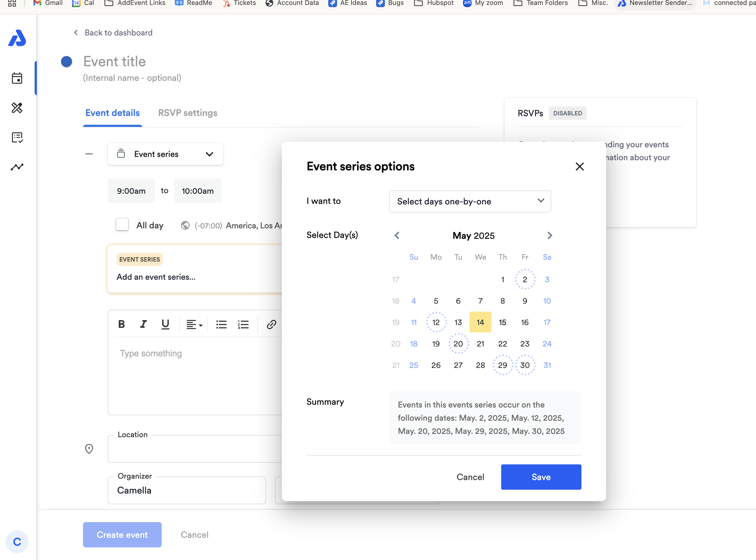Open the RSVP forms sidebar icon

17,137
